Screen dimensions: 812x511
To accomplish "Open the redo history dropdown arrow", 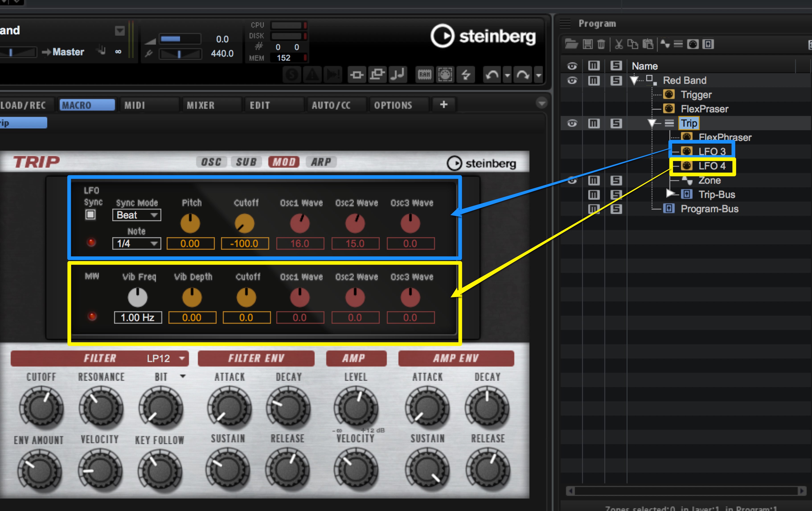I will click(x=539, y=75).
